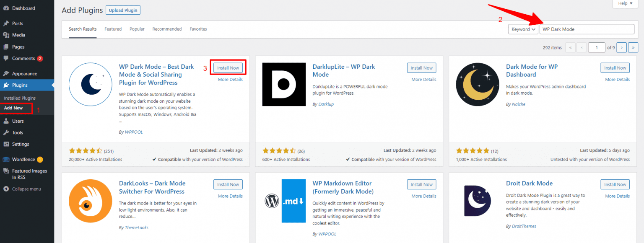Open Dashboard from the sidebar icon
Image resolution: width=644 pixels, height=243 pixels.
click(x=6, y=8)
